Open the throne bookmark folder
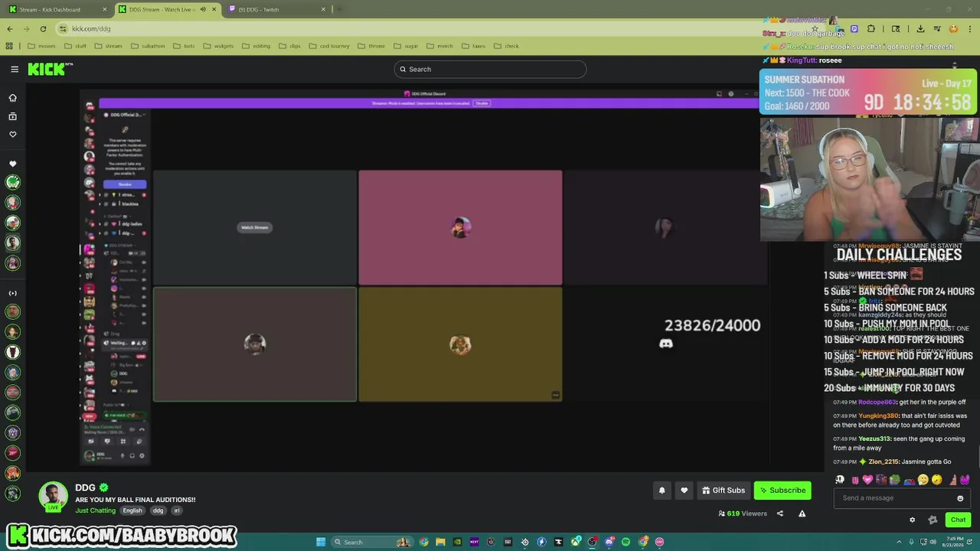Image resolution: width=980 pixels, height=551 pixels. [x=371, y=46]
